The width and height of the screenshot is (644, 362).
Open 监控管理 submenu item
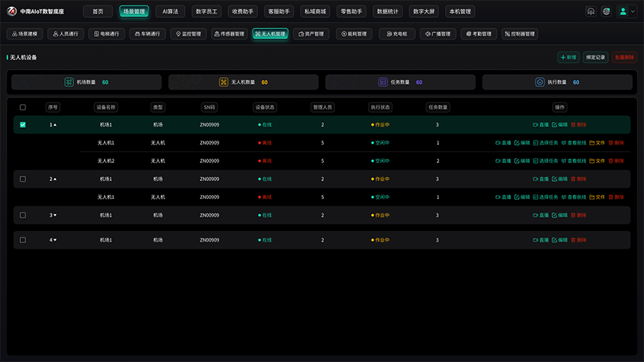pyautogui.click(x=188, y=34)
